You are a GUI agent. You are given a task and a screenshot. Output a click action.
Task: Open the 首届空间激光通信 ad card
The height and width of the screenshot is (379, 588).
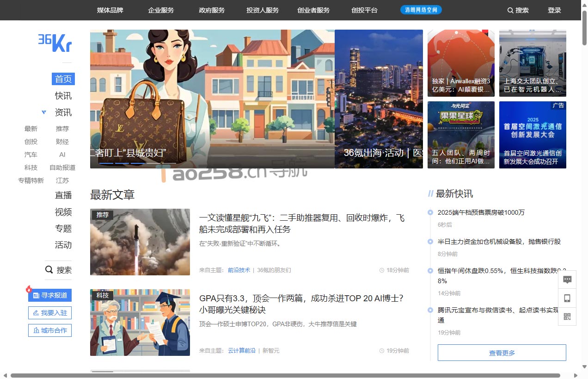coord(533,135)
